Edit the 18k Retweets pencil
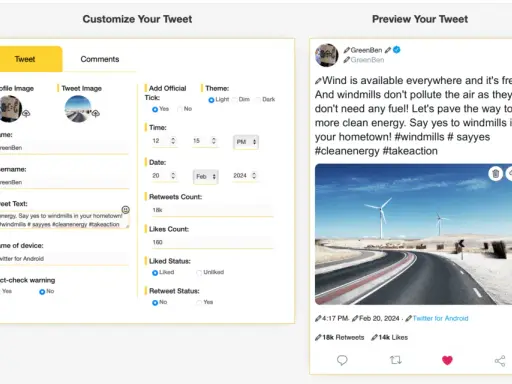Viewport: 512px width, 384px height. pos(318,338)
